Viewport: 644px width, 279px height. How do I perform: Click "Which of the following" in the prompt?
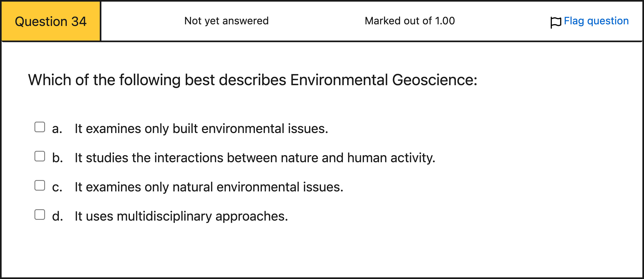pyautogui.click(x=104, y=80)
